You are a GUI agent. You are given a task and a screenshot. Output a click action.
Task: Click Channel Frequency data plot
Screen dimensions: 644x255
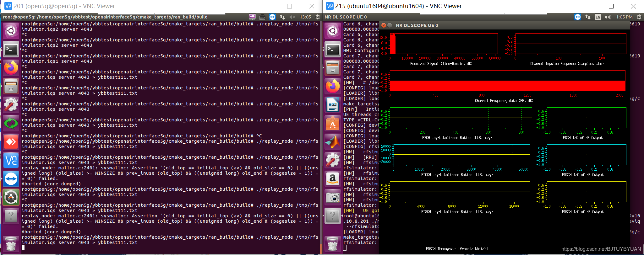507,81
